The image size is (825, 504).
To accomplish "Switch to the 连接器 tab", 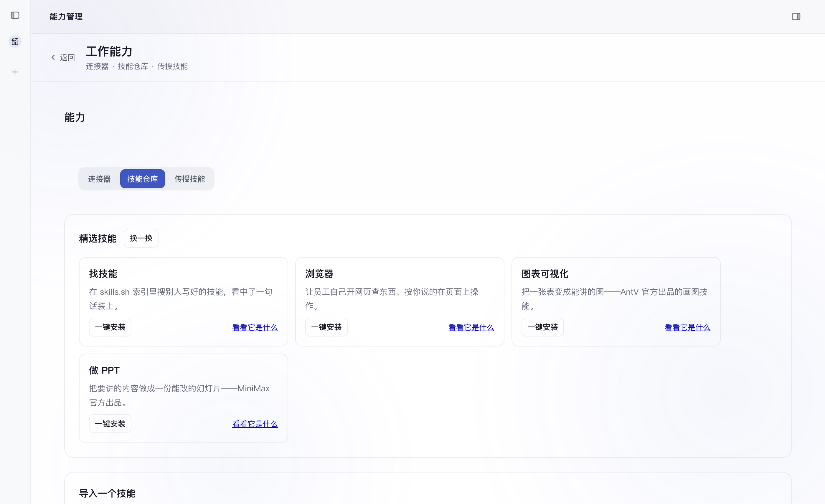I will pyautogui.click(x=99, y=179).
